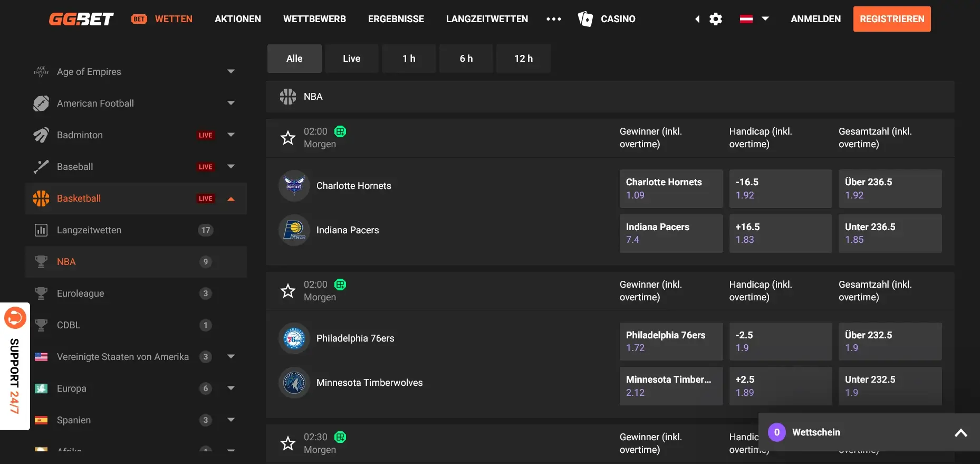Open the Euroleague league entry
This screenshot has height=464, width=980.
[136, 293]
